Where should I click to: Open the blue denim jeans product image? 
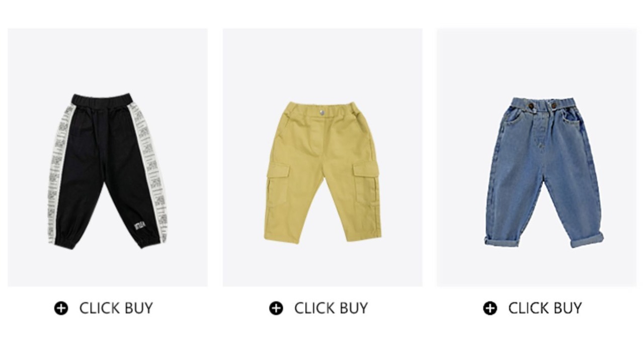(536, 158)
